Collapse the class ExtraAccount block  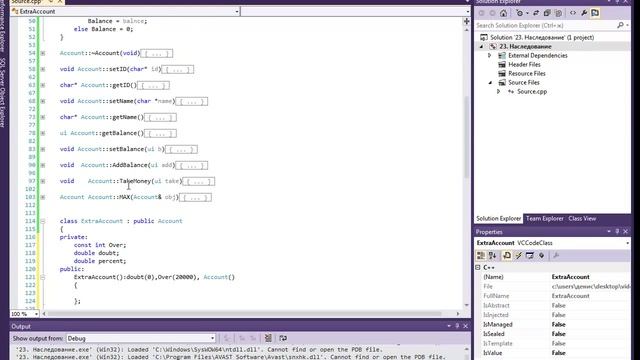tap(42, 221)
